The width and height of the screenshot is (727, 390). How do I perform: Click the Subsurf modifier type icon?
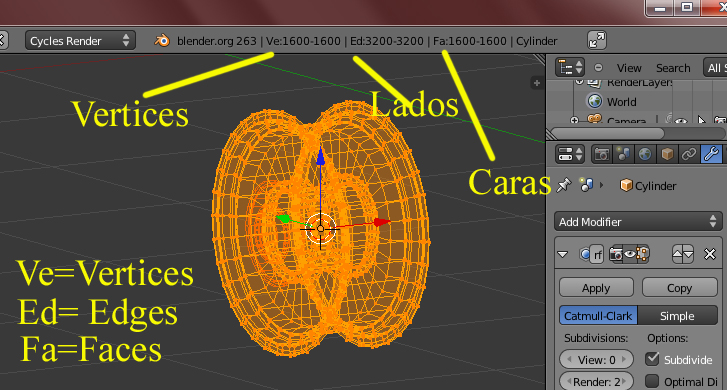pos(585,254)
